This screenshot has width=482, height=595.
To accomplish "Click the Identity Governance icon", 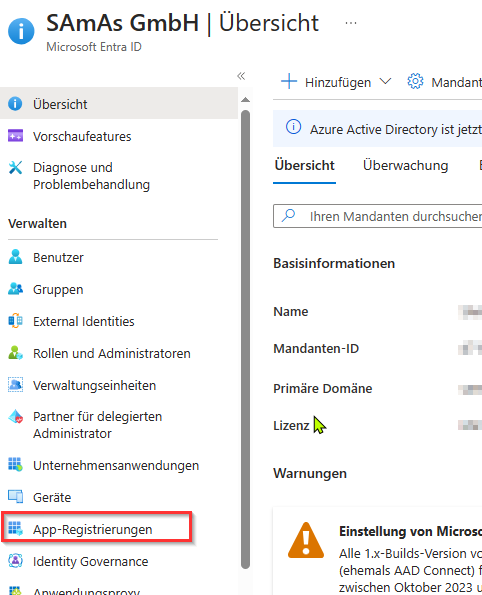I will coord(15,560).
